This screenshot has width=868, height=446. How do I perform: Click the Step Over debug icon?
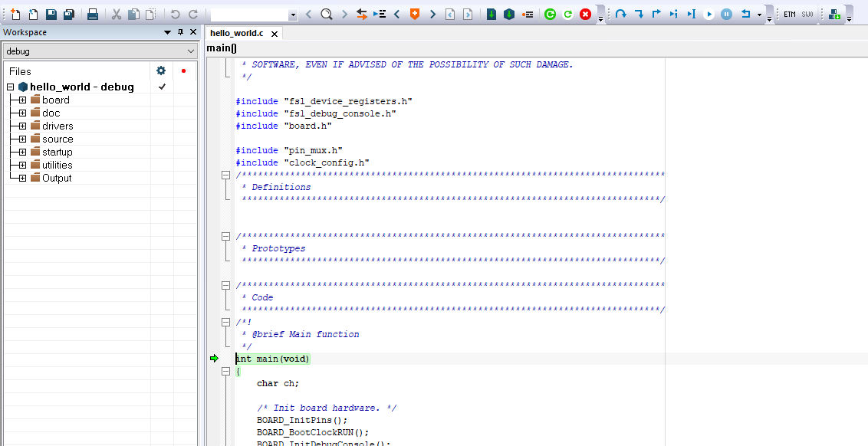620,15
